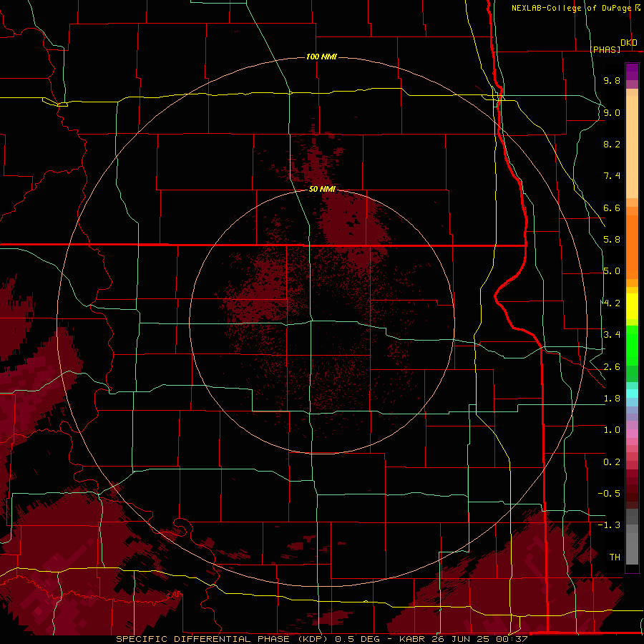Click the 7.4 scale value
644x644 pixels.
(612, 176)
